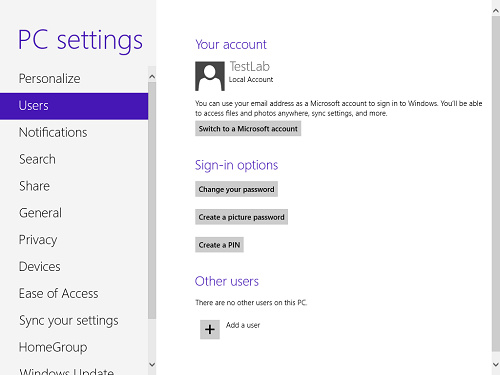Click the Sign-in options heading

236,165
